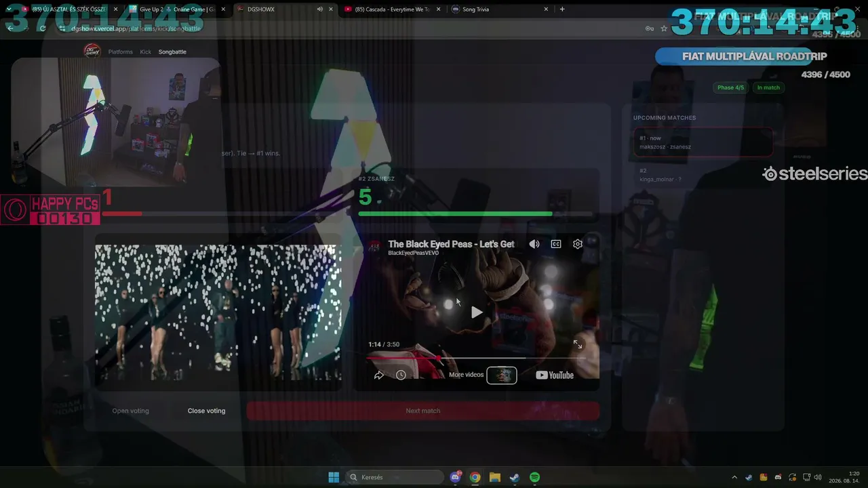Click the DGSHOWX site logo
This screenshot has height=488, width=868.
click(x=92, y=51)
